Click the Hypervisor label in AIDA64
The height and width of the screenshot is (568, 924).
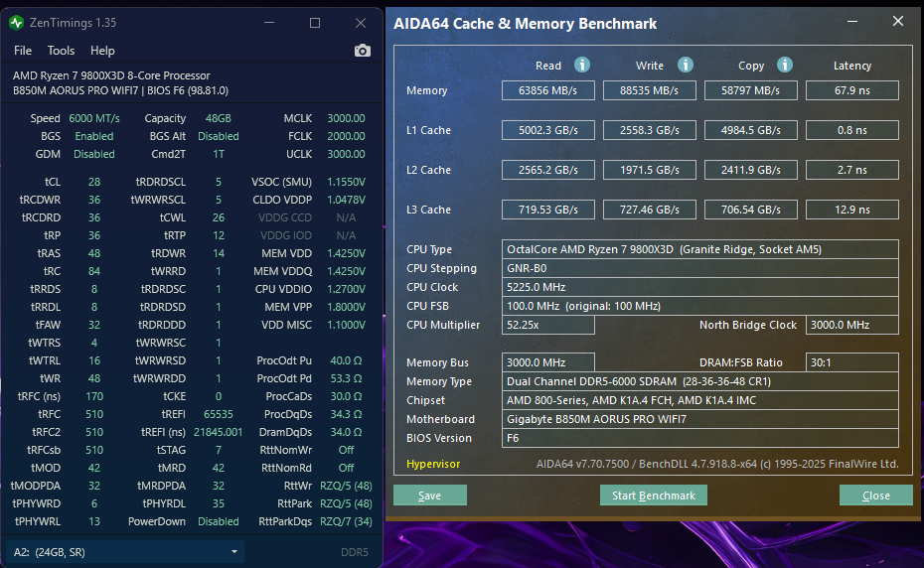pos(433,465)
